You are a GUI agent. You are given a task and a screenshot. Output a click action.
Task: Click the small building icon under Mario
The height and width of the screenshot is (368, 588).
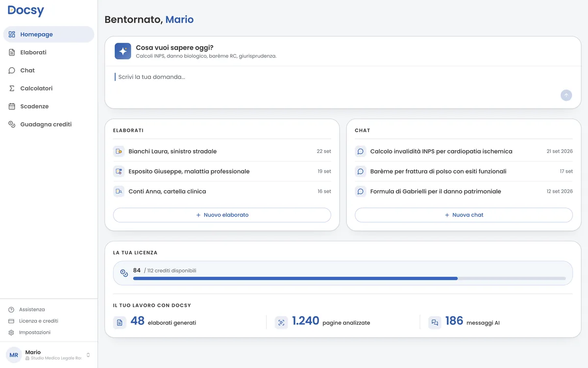coord(27,359)
